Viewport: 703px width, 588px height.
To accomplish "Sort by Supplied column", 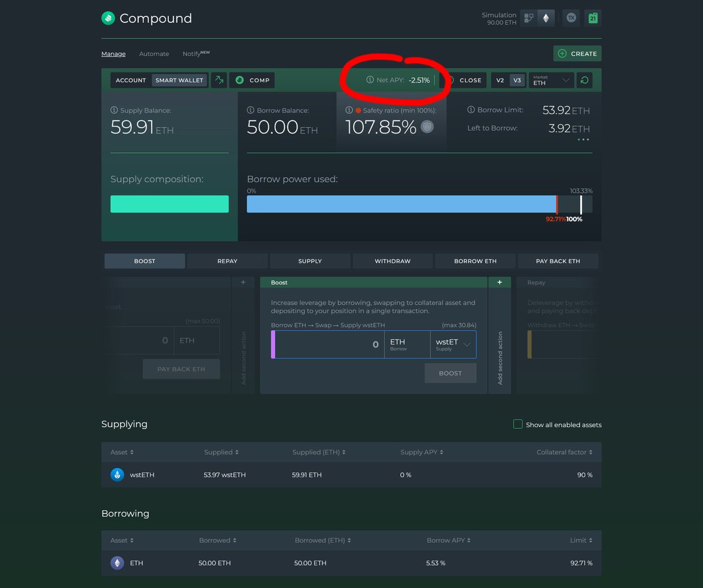I will (222, 452).
